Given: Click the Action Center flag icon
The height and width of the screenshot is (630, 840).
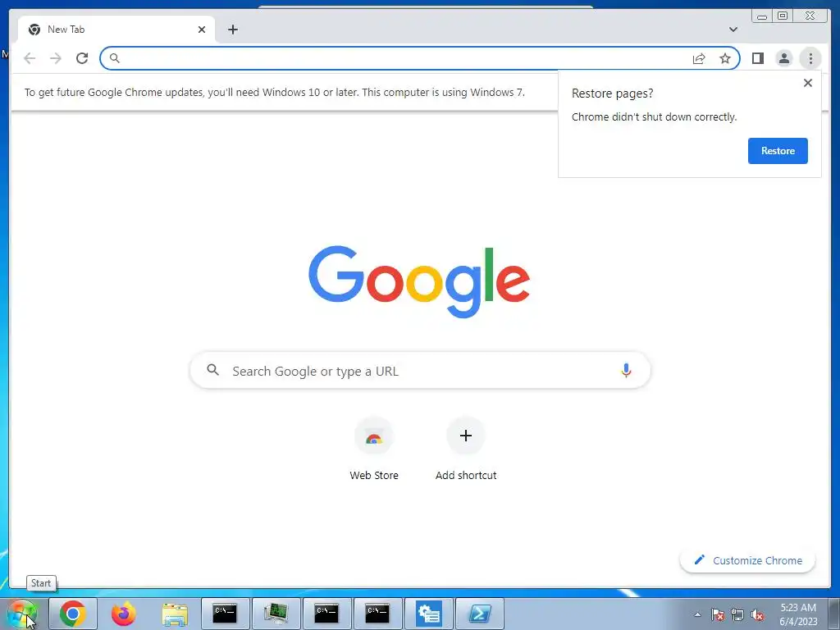Looking at the screenshot, I should click(x=718, y=614).
